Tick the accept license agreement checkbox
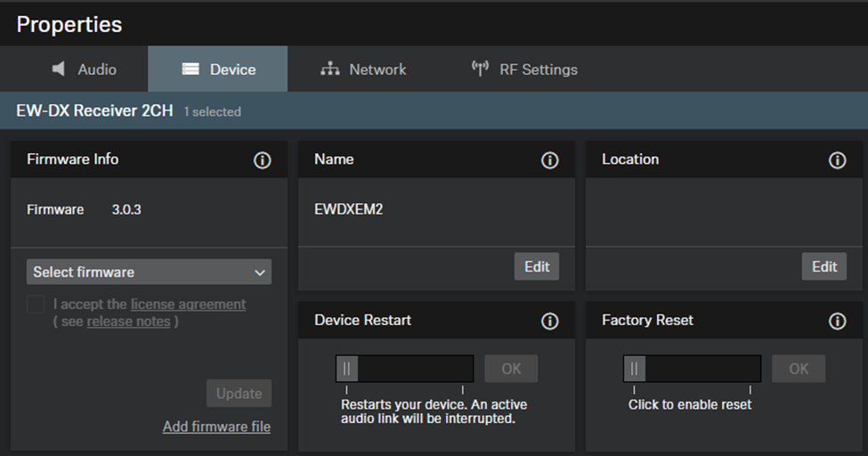868x456 pixels. pos(36,305)
